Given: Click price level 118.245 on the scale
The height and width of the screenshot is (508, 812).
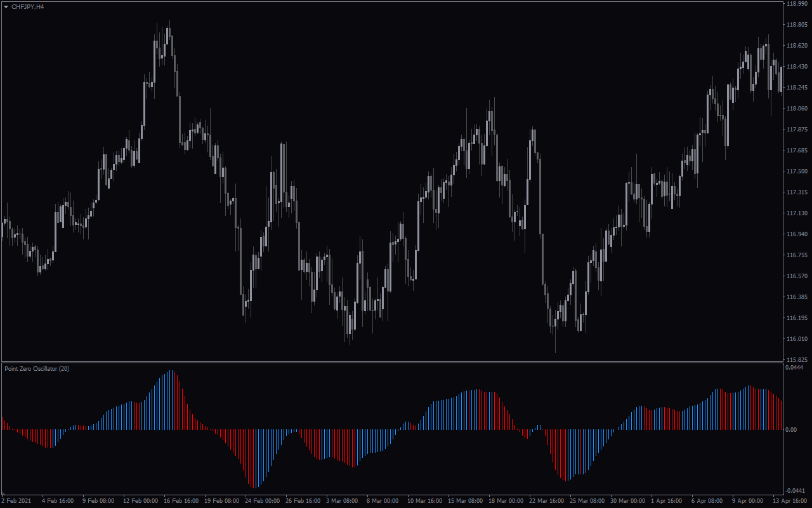Looking at the screenshot, I should [x=796, y=88].
